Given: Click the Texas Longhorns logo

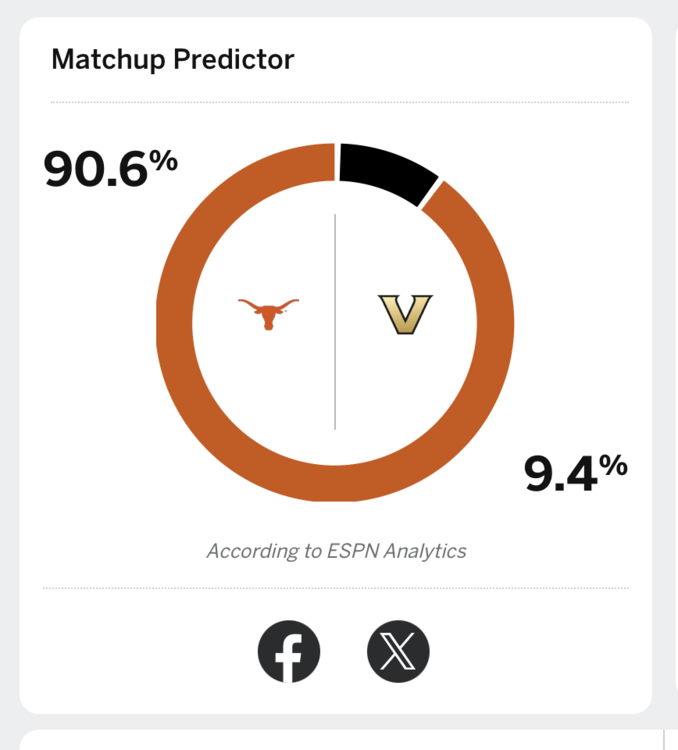Looking at the screenshot, I should [x=268, y=313].
